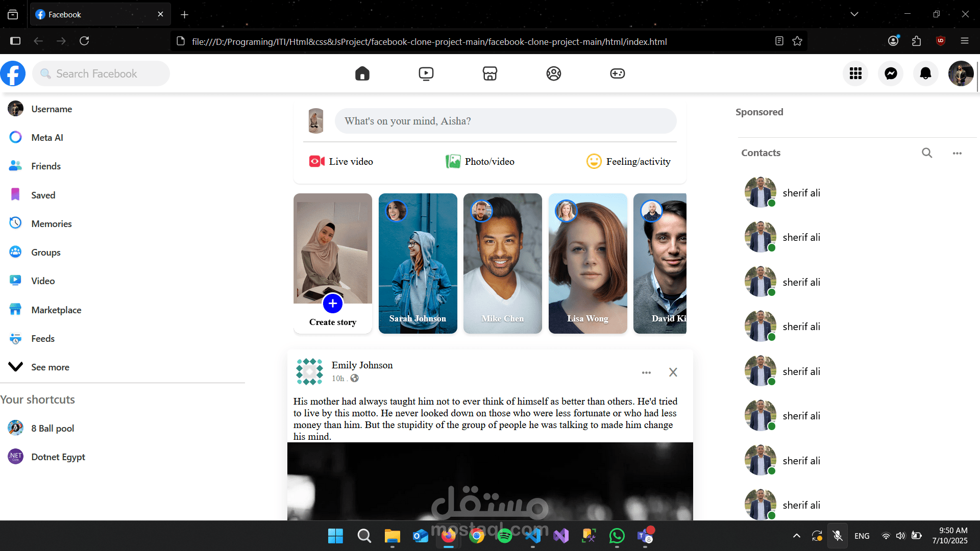Open Emily Johnson's post options menu
This screenshot has height=551, width=980.
[646, 372]
